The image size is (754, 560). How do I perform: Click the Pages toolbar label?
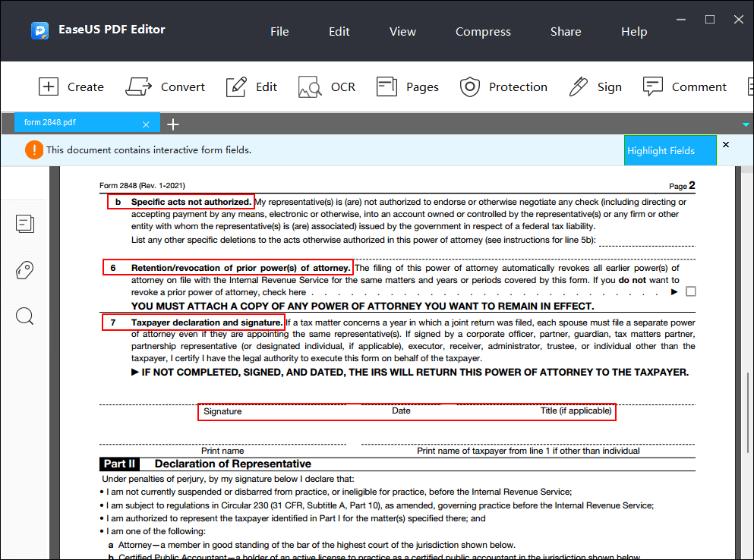[422, 87]
